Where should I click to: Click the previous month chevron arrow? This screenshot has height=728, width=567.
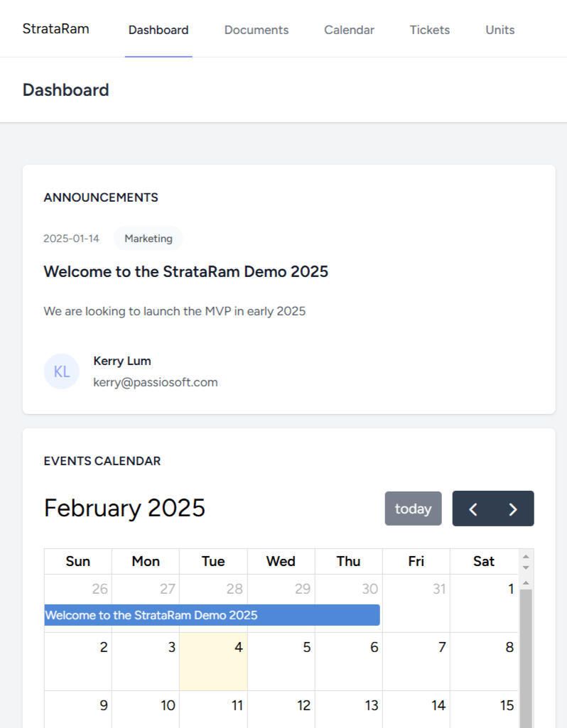pyautogui.click(x=473, y=509)
